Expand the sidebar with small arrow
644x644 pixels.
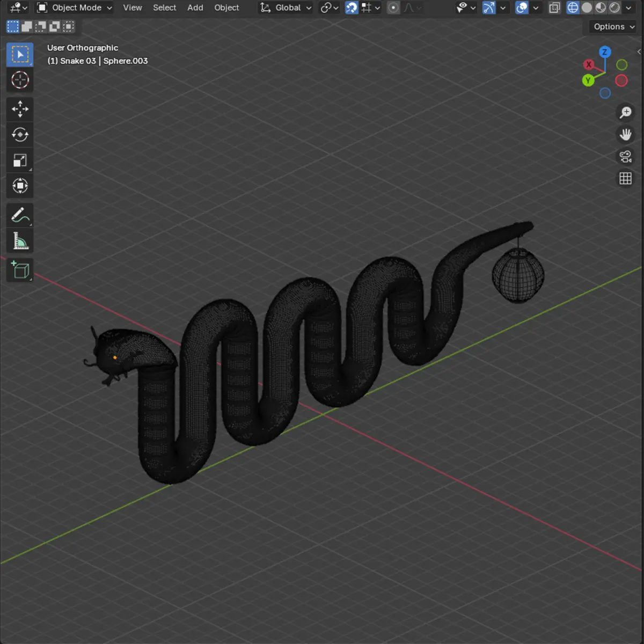click(x=639, y=52)
